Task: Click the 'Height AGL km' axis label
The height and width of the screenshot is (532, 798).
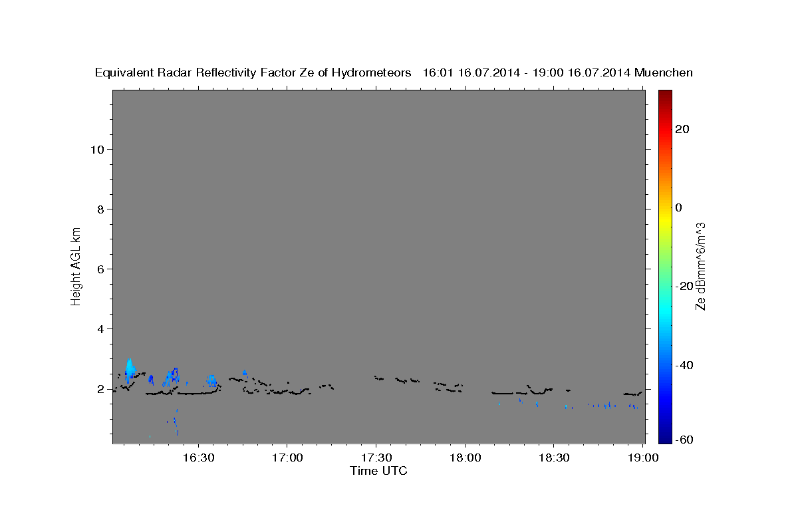Action: [x=76, y=265]
